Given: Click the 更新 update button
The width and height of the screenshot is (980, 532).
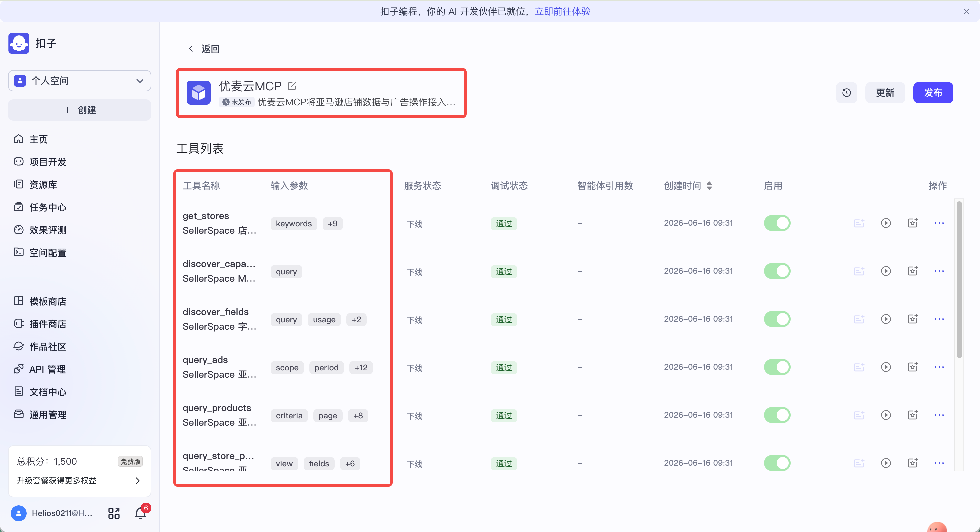Looking at the screenshot, I should 885,92.
